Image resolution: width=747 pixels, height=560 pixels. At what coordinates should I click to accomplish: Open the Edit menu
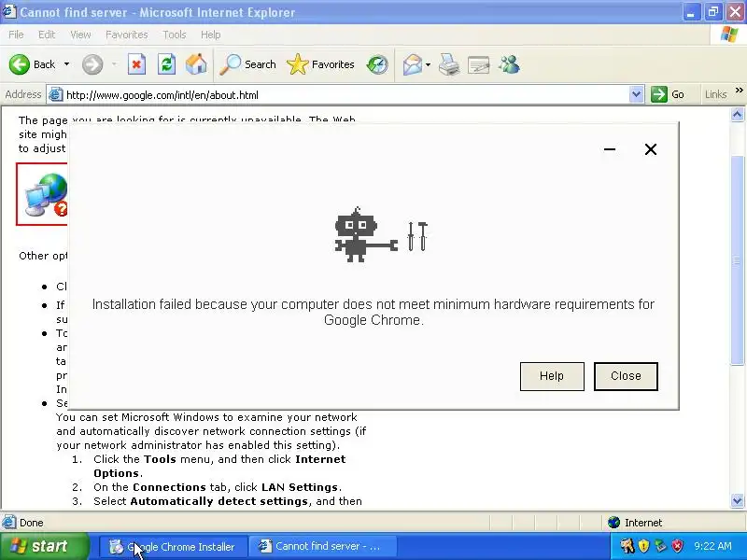point(46,35)
